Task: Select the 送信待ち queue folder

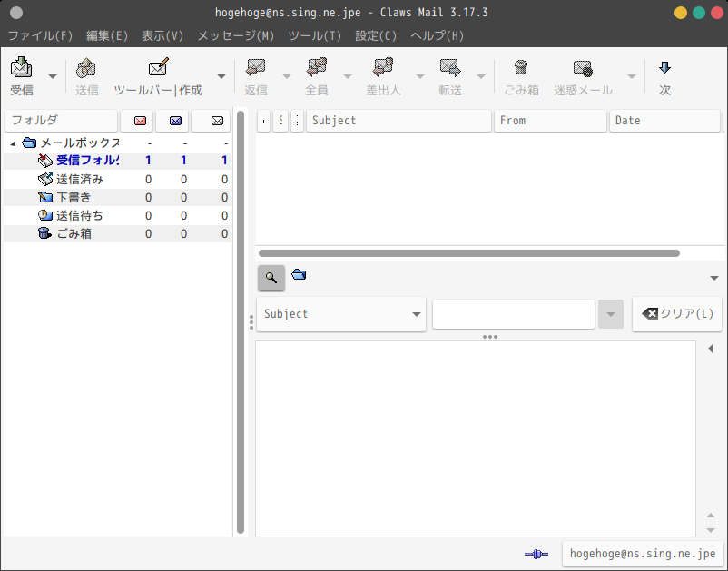Action: (117, 215)
